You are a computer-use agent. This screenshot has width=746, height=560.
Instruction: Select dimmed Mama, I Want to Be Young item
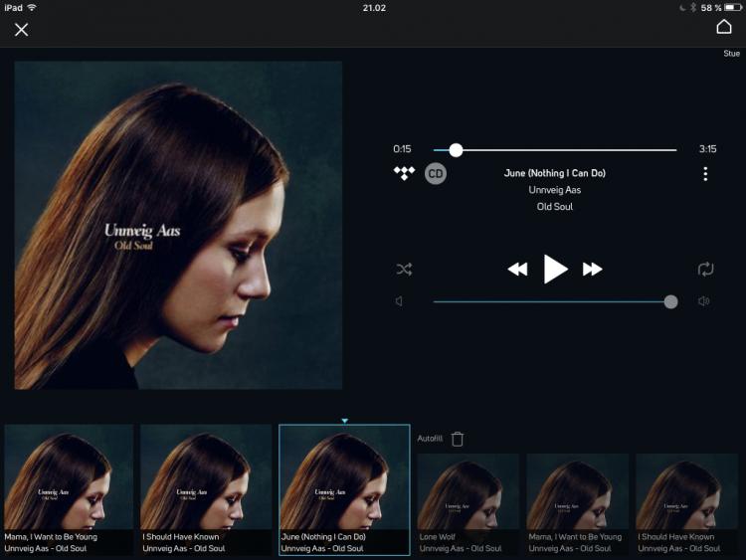[578, 504]
